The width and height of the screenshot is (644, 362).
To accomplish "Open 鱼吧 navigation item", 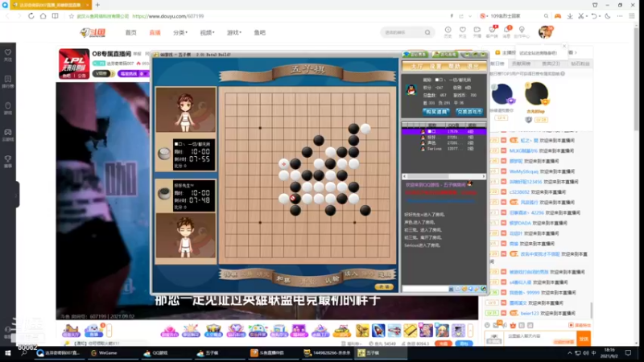I will (x=259, y=32).
